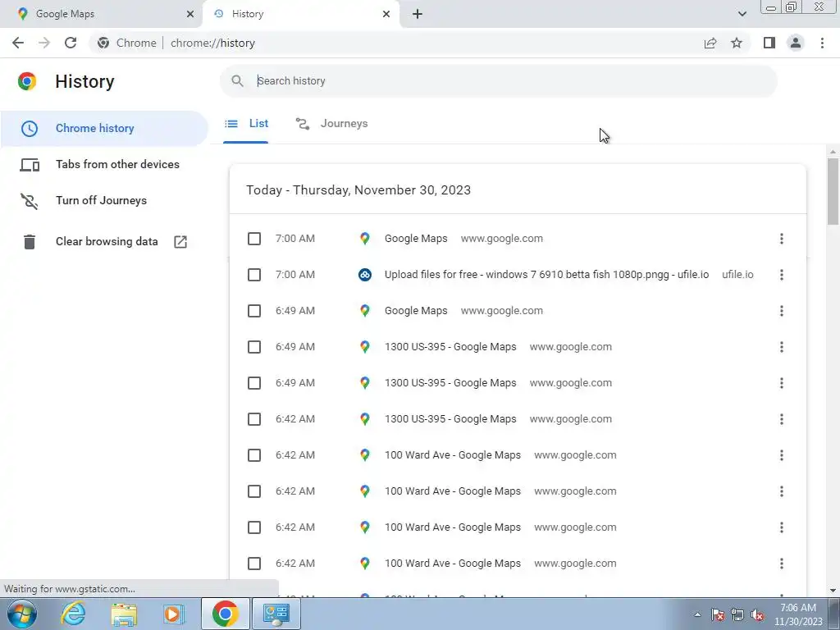Click the history page vertical scrollbar thumb
840x630 pixels.
[833, 191]
